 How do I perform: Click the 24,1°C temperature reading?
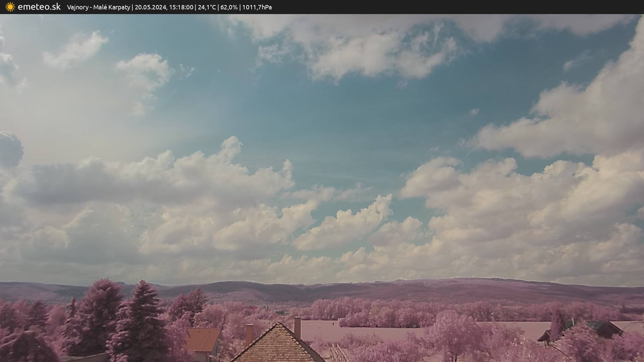tap(207, 7)
